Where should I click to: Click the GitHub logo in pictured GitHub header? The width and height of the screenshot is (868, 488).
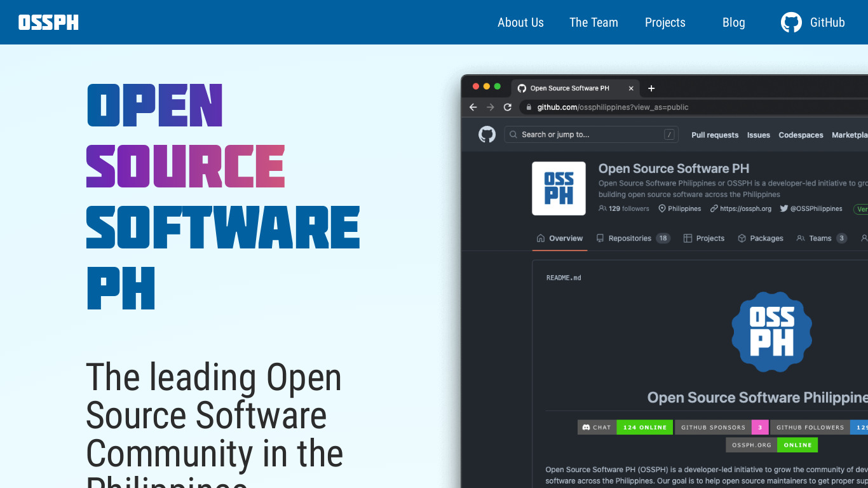click(487, 134)
